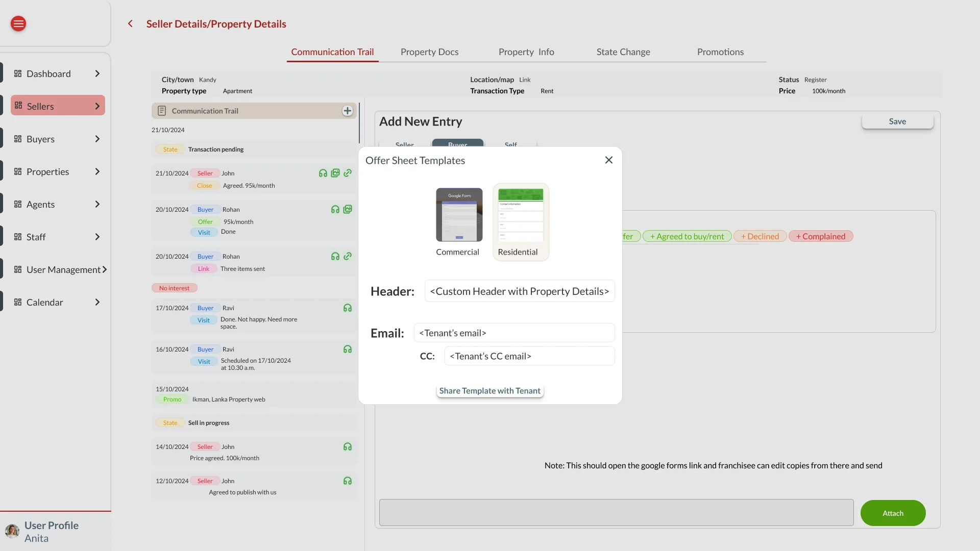Add the Complained tag
Image resolution: width=980 pixels, height=551 pixels.
point(820,236)
